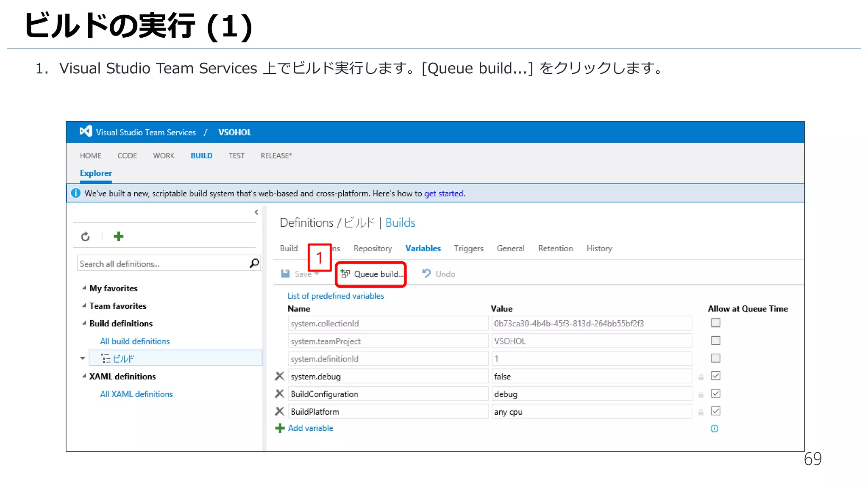Click the BuildPlatform name field
This screenshot has height=488, width=868.
388,411
